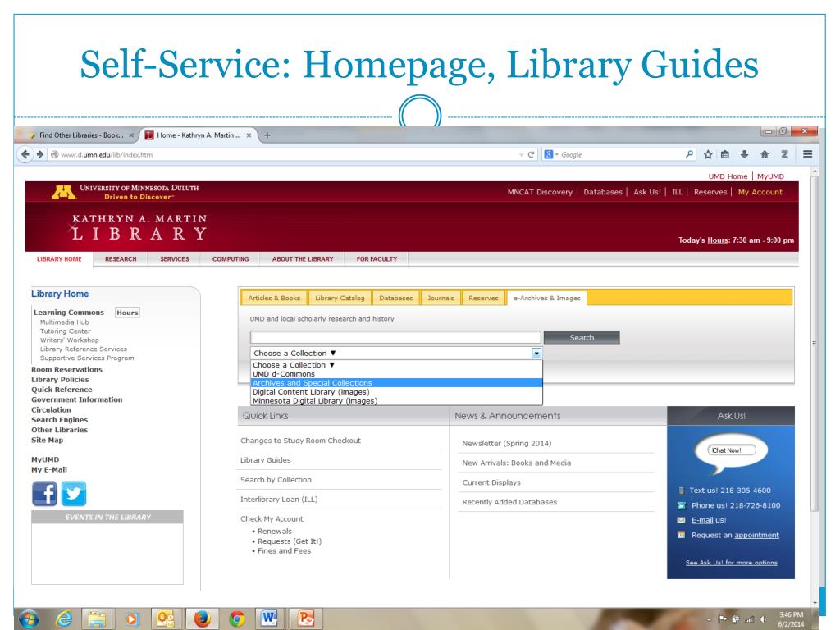Viewport: 840px width, 630px height.
Task: Open Windows Media Player from taskbar
Action: tap(130, 619)
